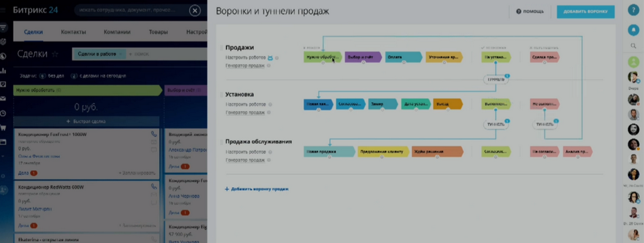Click the green avatar at top of contact list

click(x=634, y=62)
